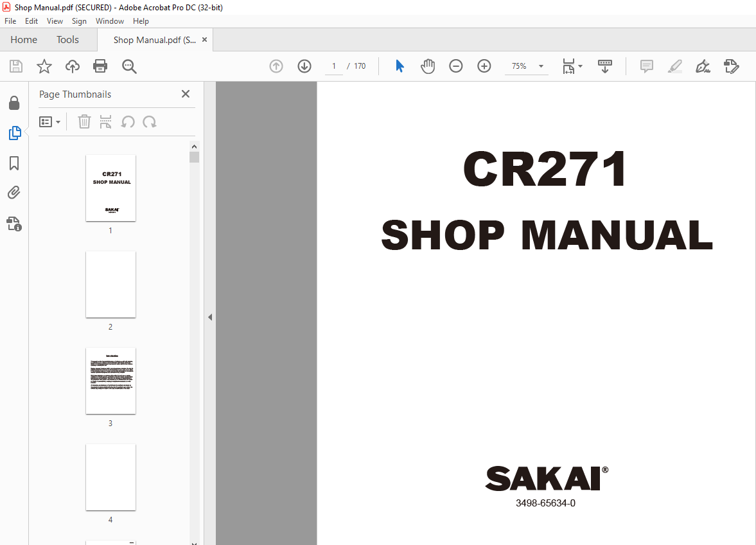Select page 4 thumbnail
This screenshot has width=756, height=545.
[x=111, y=478]
